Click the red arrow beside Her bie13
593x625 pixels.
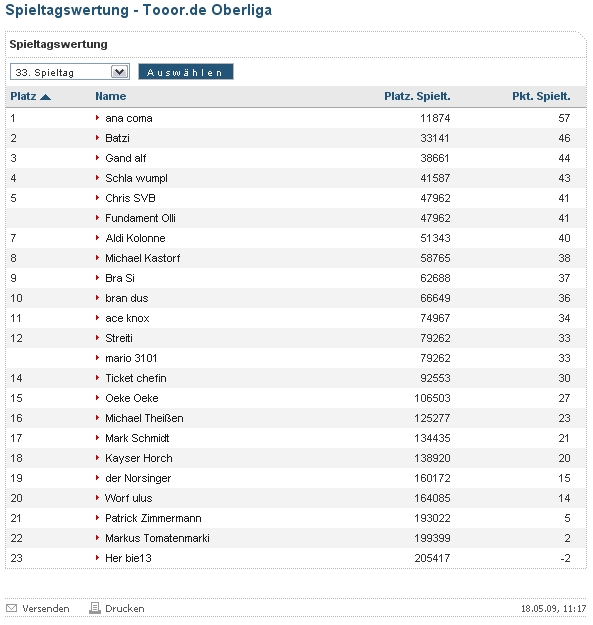[97, 558]
